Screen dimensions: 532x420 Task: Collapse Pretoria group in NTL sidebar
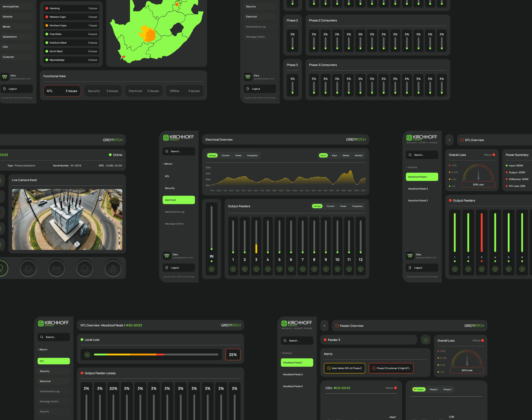(x=411, y=167)
